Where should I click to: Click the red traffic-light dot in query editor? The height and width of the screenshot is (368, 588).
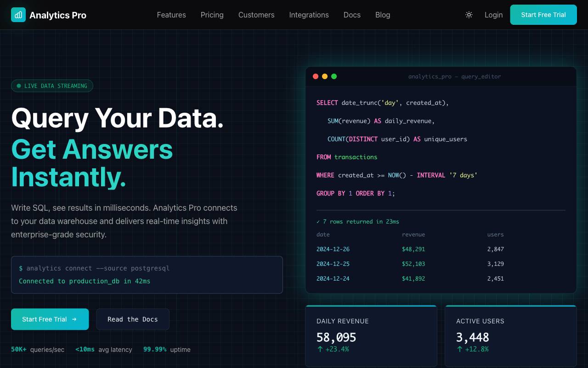coord(316,76)
